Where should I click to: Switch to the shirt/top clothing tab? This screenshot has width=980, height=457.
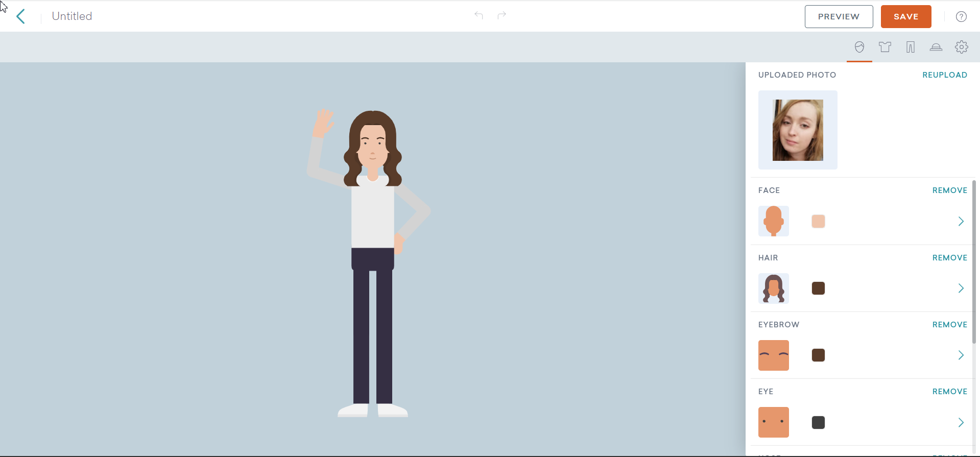coord(885,47)
